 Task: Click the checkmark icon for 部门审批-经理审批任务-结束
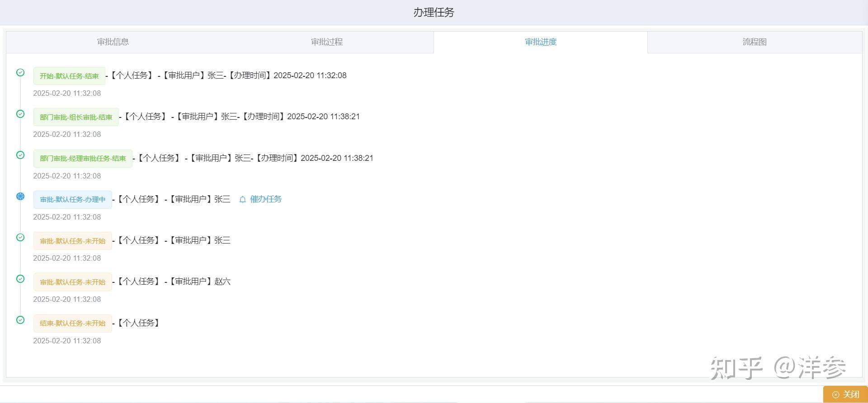20,155
